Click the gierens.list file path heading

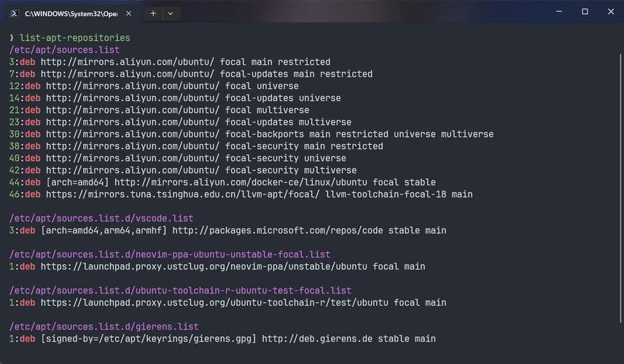point(104,327)
